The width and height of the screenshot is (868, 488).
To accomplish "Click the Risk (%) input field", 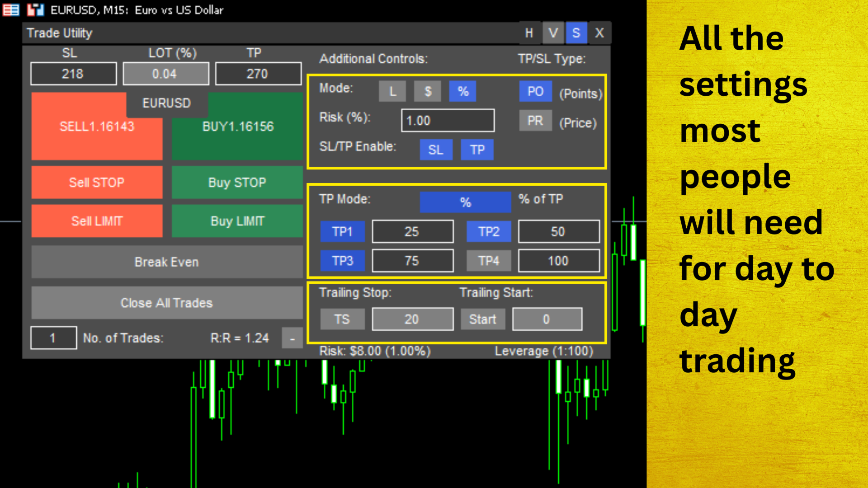I will (x=448, y=121).
